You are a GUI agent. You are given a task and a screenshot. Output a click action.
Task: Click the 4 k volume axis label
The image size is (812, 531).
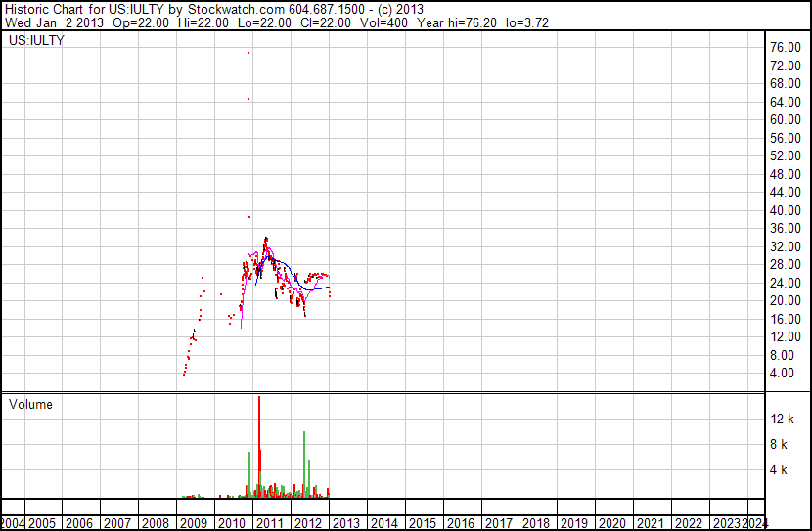click(x=779, y=469)
